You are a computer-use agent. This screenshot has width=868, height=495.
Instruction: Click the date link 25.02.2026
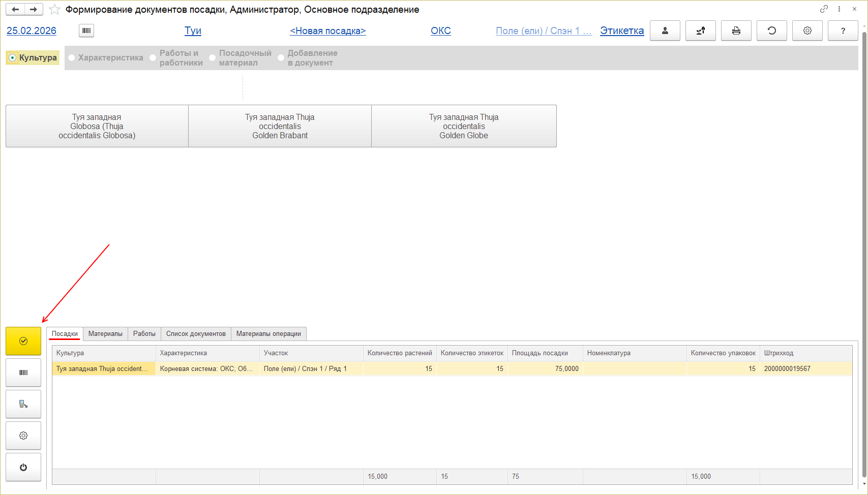32,30
